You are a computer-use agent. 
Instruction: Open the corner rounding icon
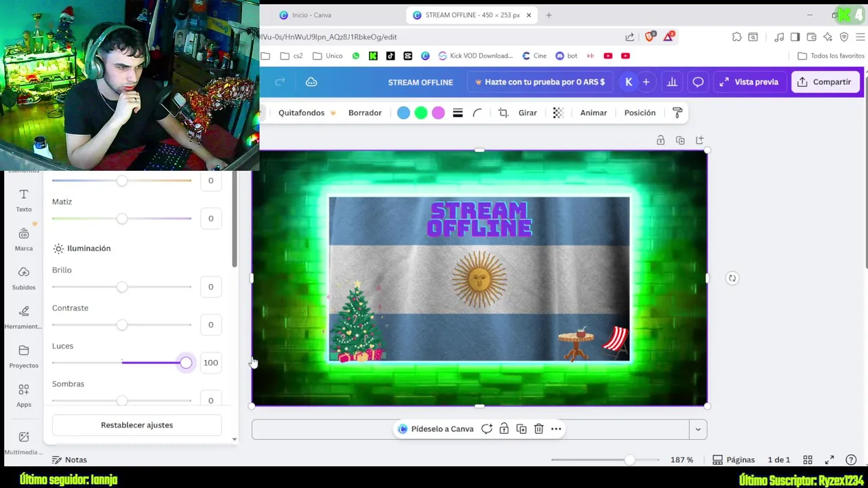click(x=477, y=113)
